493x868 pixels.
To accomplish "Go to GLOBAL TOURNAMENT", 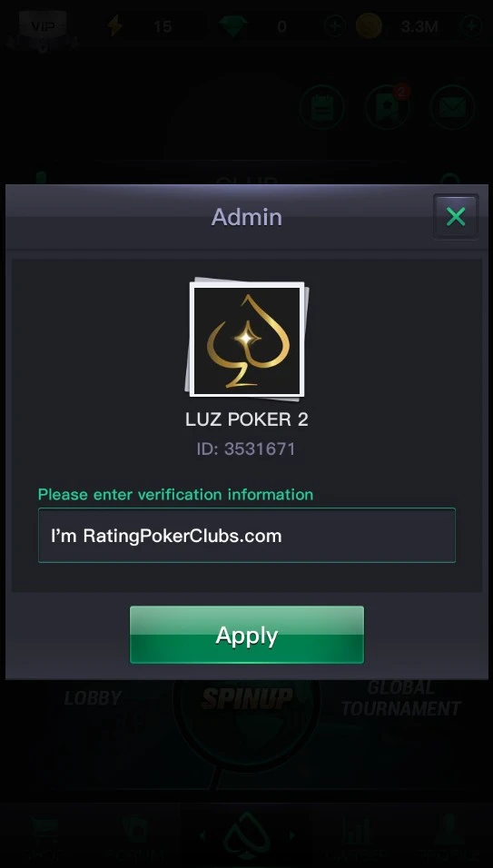I will (x=400, y=698).
